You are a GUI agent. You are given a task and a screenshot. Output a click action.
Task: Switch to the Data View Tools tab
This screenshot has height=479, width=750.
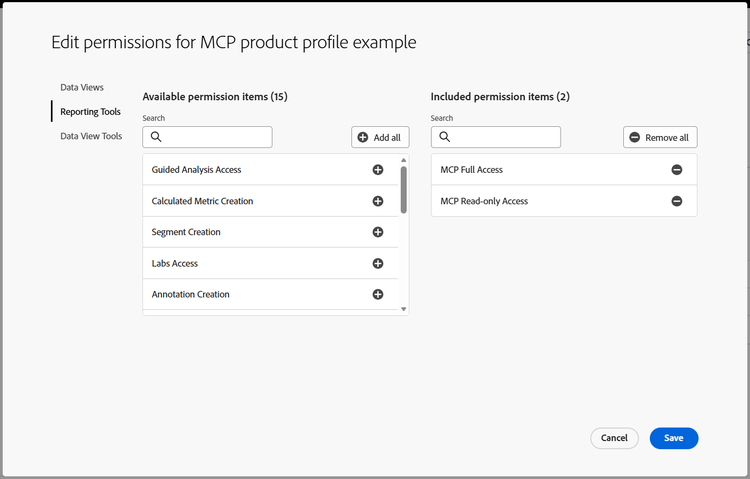(x=91, y=136)
